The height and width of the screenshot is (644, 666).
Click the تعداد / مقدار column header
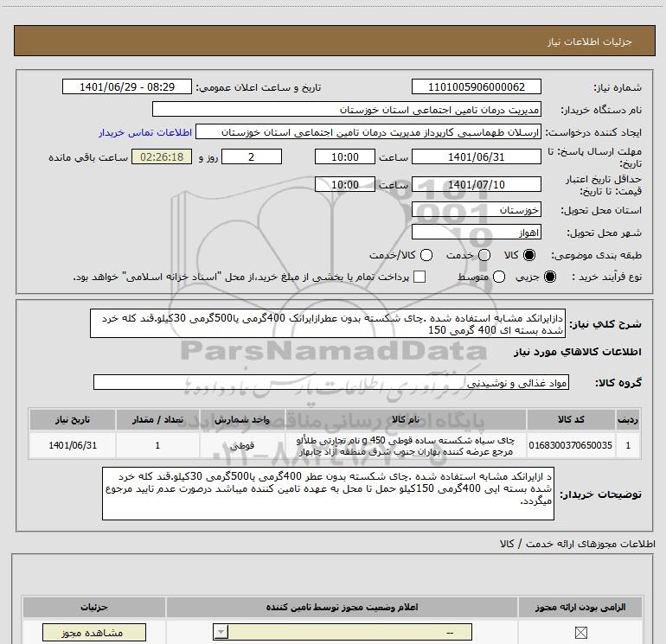[x=157, y=419]
